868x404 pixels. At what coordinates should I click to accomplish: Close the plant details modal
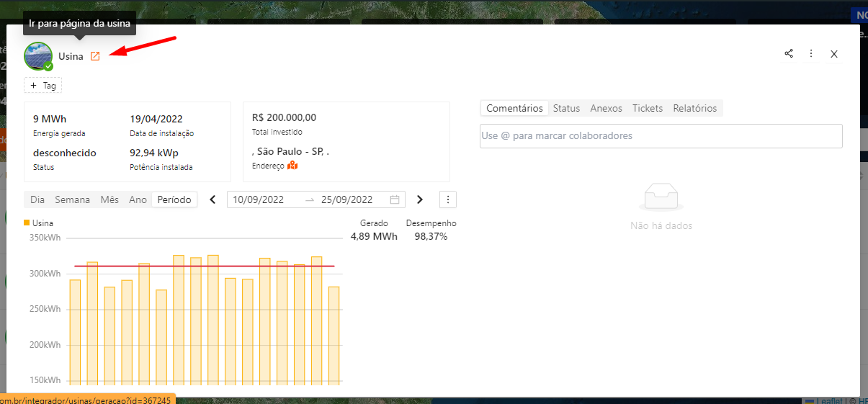coord(834,54)
